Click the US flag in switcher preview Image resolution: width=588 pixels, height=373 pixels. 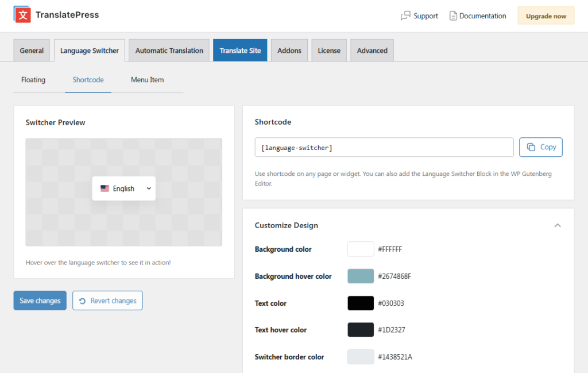pyautogui.click(x=105, y=189)
